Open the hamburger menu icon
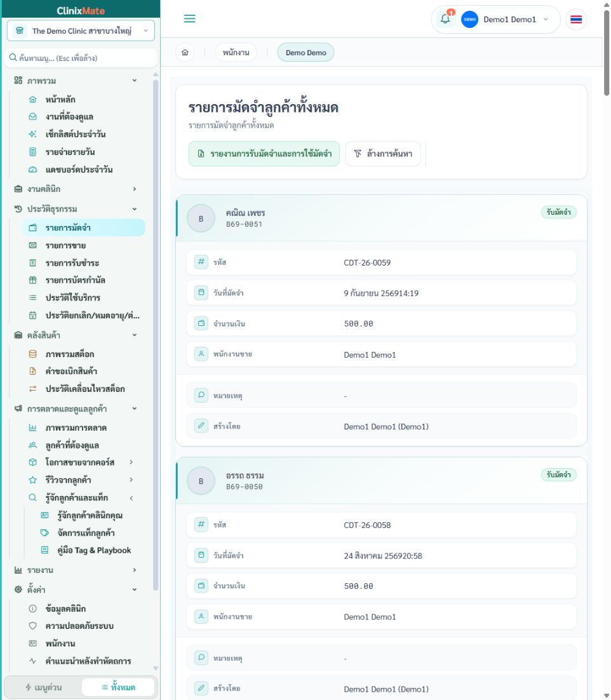This screenshot has width=611, height=700. [190, 19]
